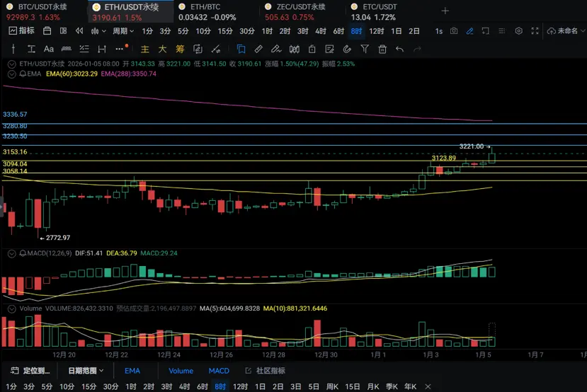This screenshot has height=392, width=587.
Task: Add a new symbol tab with plus
Action: pyautogui.click(x=445, y=11)
